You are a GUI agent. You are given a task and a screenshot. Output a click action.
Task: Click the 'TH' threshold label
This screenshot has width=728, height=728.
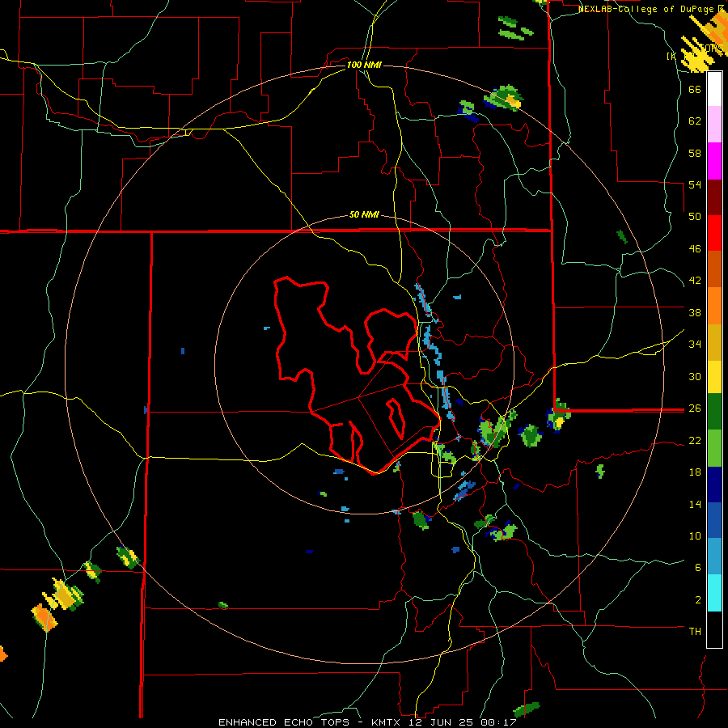point(695,632)
